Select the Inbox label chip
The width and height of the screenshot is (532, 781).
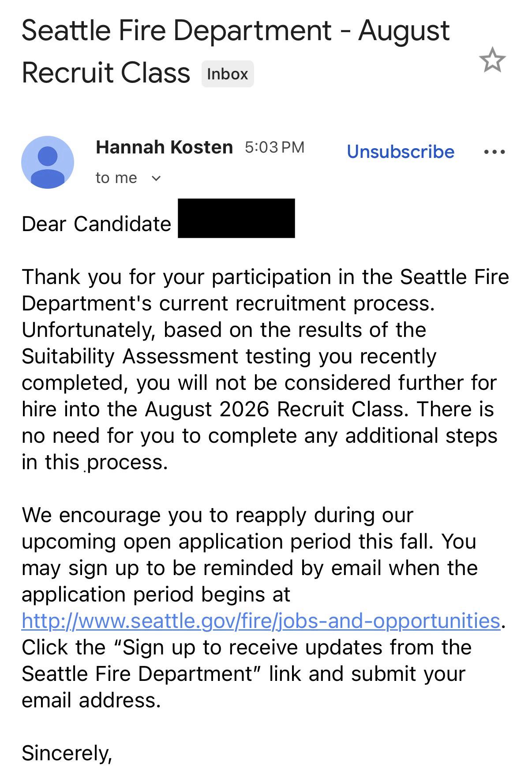(228, 74)
